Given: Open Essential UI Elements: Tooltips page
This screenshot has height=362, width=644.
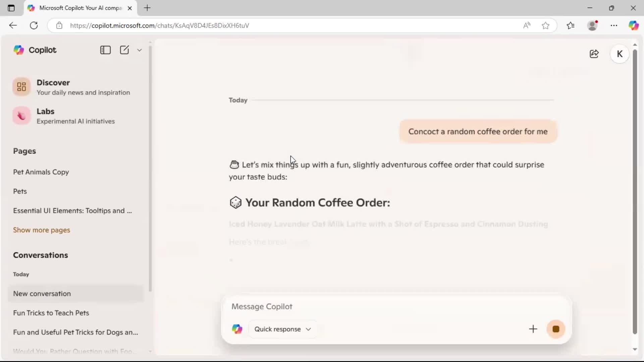Looking at the screenshot, I should point(72,211).
